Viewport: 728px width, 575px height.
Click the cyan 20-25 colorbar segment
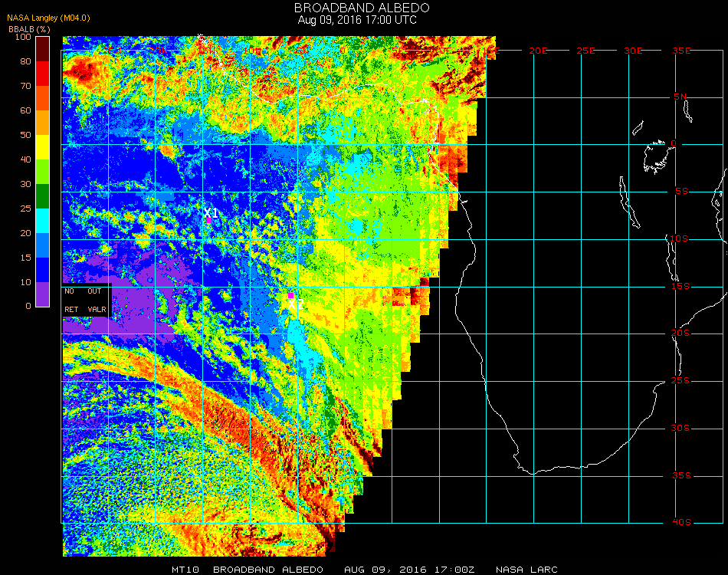pyautogui.click(x=43, y=221)
